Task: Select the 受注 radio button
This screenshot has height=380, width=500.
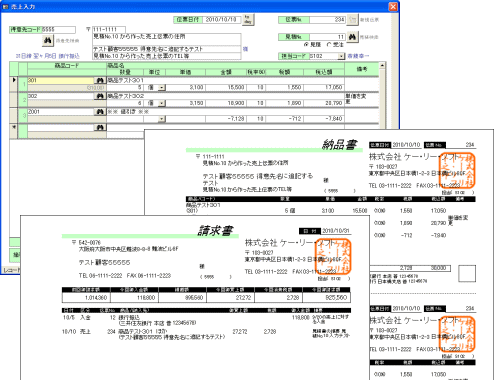Action: (x=329, y=44)
